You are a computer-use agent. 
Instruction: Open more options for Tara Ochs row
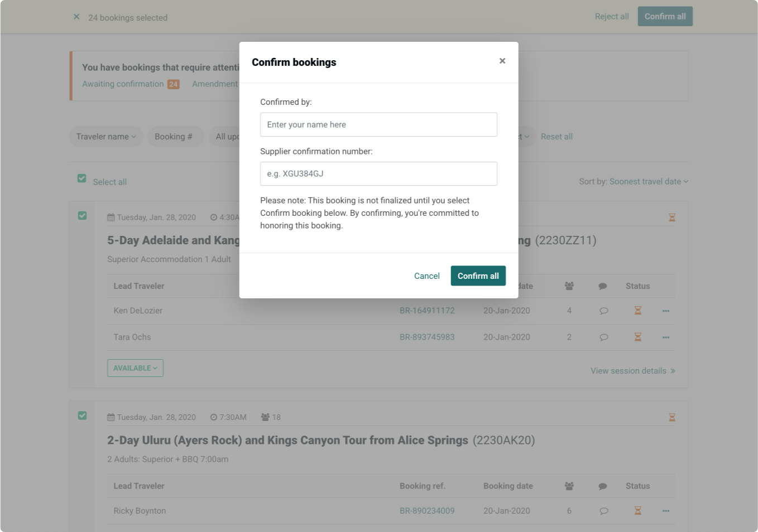666,337
